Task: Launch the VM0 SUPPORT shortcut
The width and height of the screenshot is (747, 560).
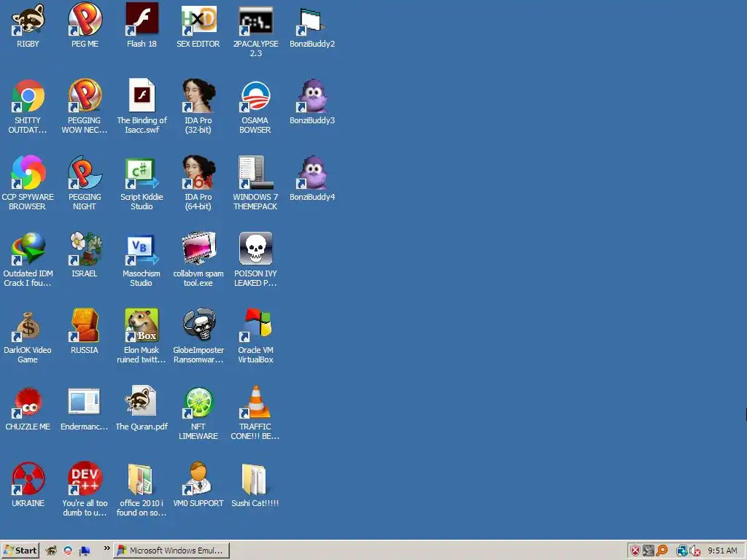Action: point(198,478)
